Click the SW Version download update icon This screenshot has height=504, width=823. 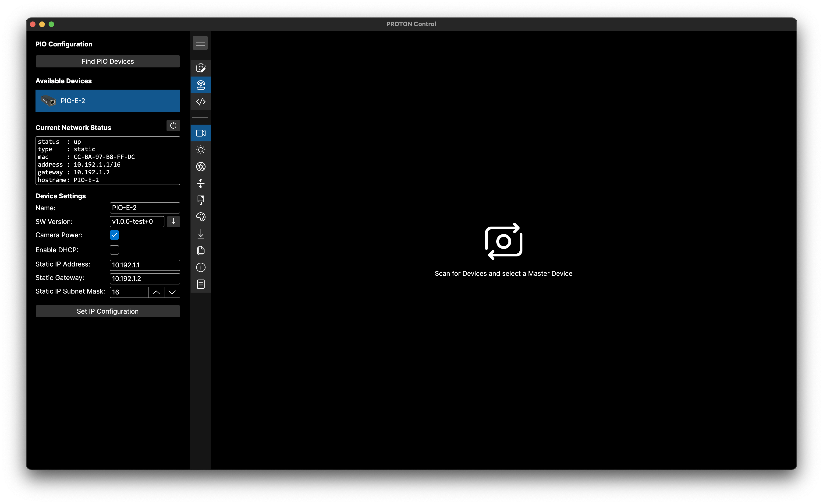(173, 222)
